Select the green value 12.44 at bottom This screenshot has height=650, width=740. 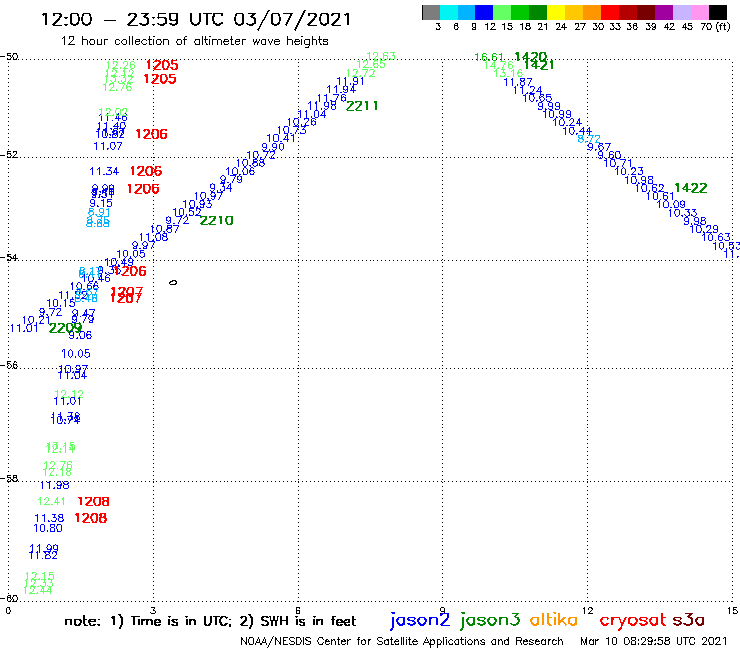(x=38, y=591)
